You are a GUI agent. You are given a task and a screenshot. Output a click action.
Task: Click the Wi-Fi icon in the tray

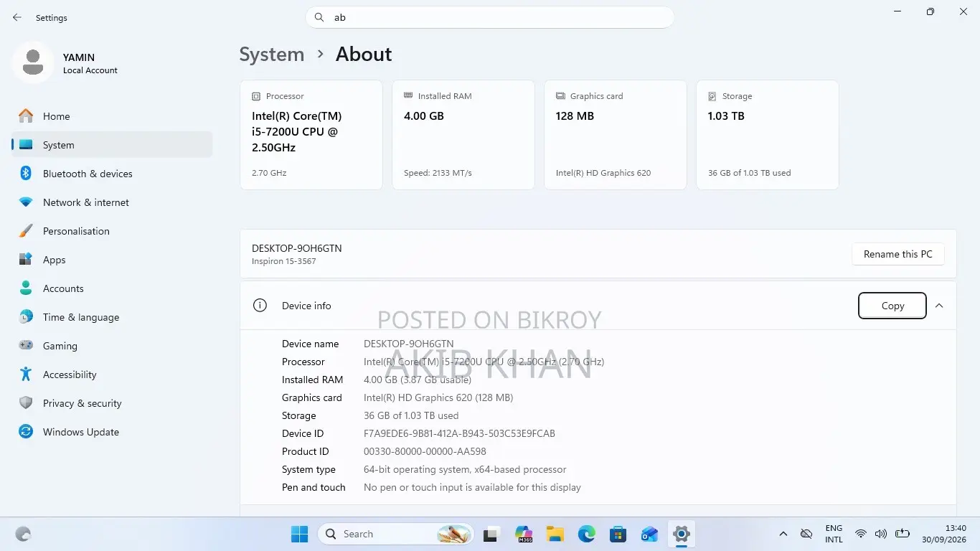click(x=860, y=534)
